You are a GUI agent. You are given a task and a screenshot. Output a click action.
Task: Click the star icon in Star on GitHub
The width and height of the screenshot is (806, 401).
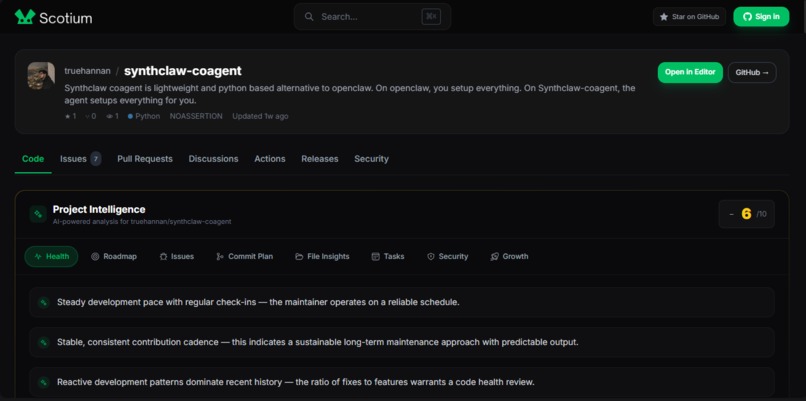pyautogui.click(x=664, y=17)
